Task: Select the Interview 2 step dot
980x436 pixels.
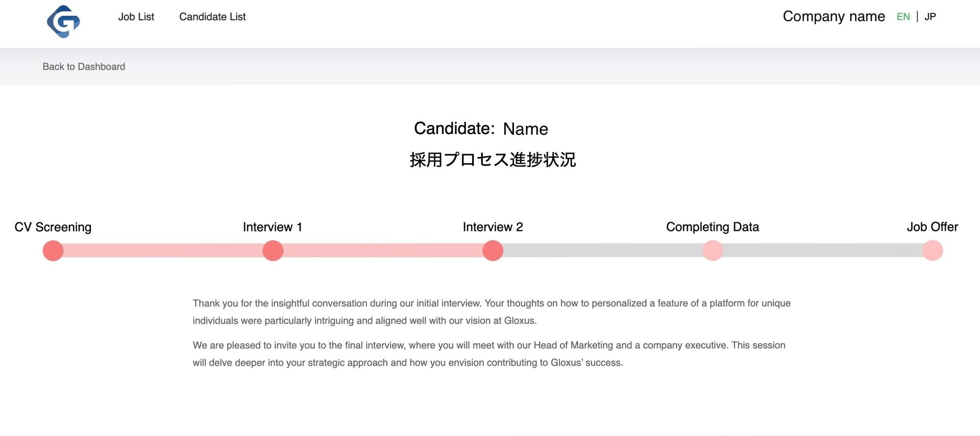Action: tap(493, 250)
